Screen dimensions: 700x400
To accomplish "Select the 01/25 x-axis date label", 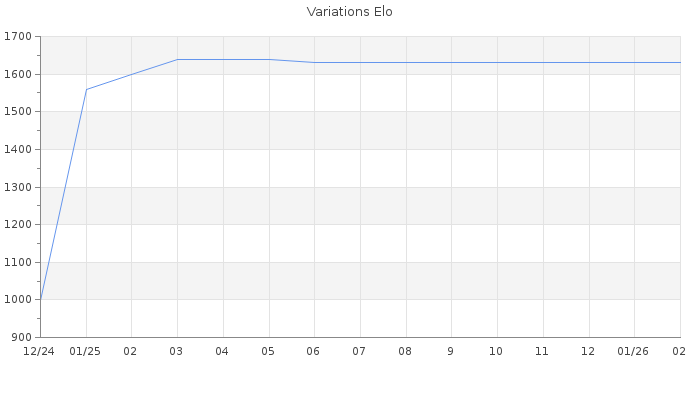I will tap(86, 352).
